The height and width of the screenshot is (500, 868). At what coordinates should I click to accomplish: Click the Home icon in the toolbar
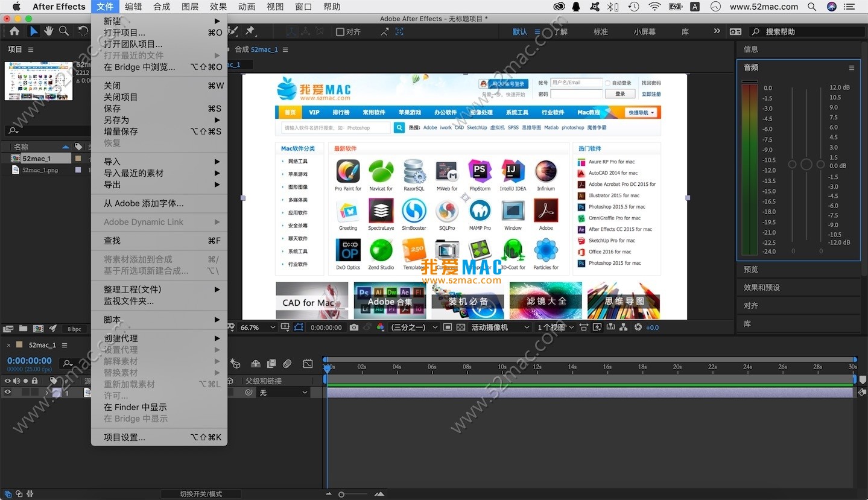pos(14,31)
